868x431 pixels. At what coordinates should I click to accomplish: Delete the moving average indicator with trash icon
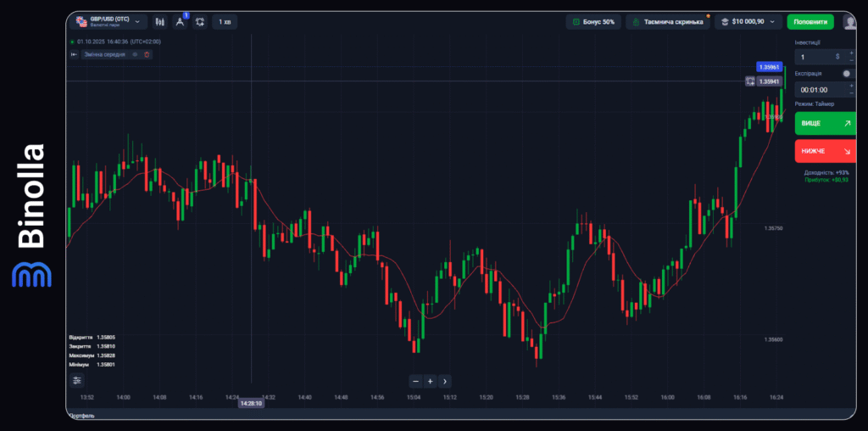pyautogui.click(x=147, y=54)
